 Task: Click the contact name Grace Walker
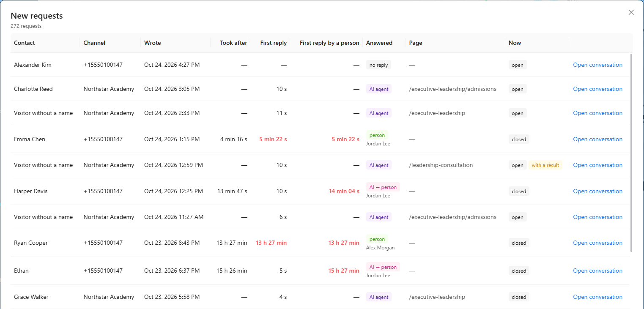point(31,297)
